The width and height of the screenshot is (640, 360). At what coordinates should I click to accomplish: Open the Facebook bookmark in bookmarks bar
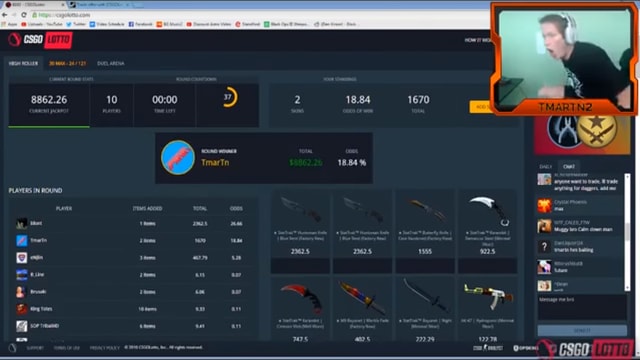(x=140, y=24)
